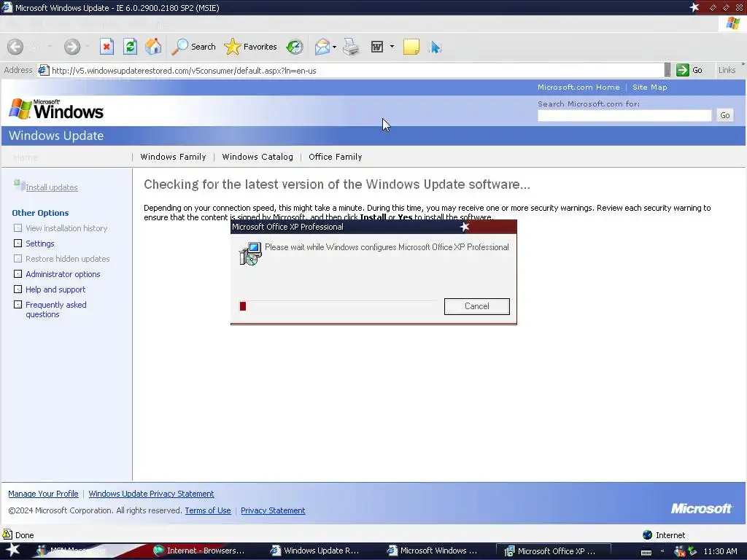Viewport: 747px width, 560px height.
Task: Go back using the Back arrow
Action: [x=15, y=47]
